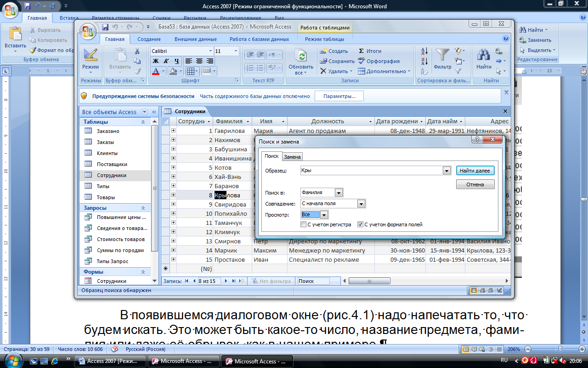Click the Access help question mark icon
This screenshot has height=368, width=588.
coord(506,39)
